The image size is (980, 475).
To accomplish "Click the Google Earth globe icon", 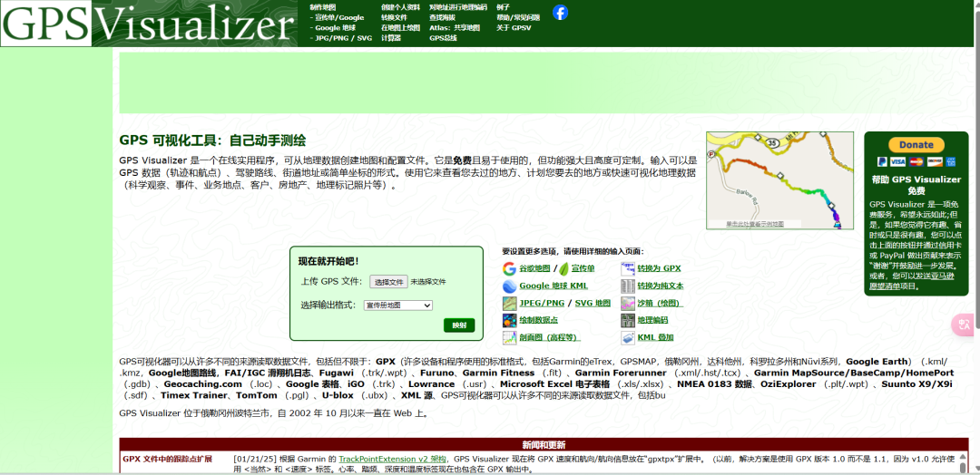I will pos(509,286).
